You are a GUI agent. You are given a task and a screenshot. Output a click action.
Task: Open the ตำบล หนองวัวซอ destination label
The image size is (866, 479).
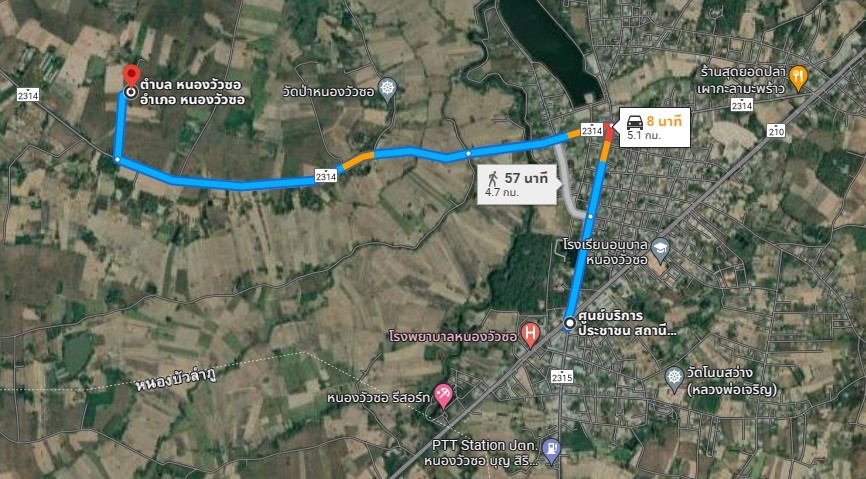click(x=192, y=92)
